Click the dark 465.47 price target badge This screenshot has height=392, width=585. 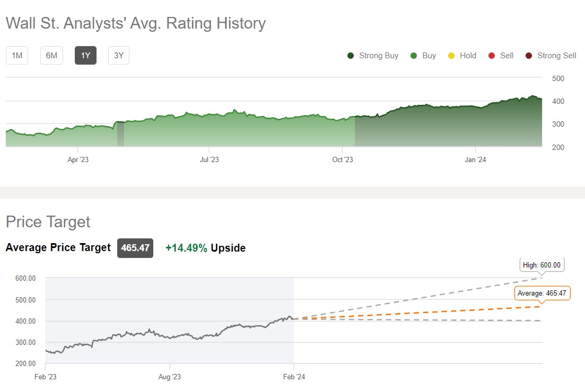[135, 248]
